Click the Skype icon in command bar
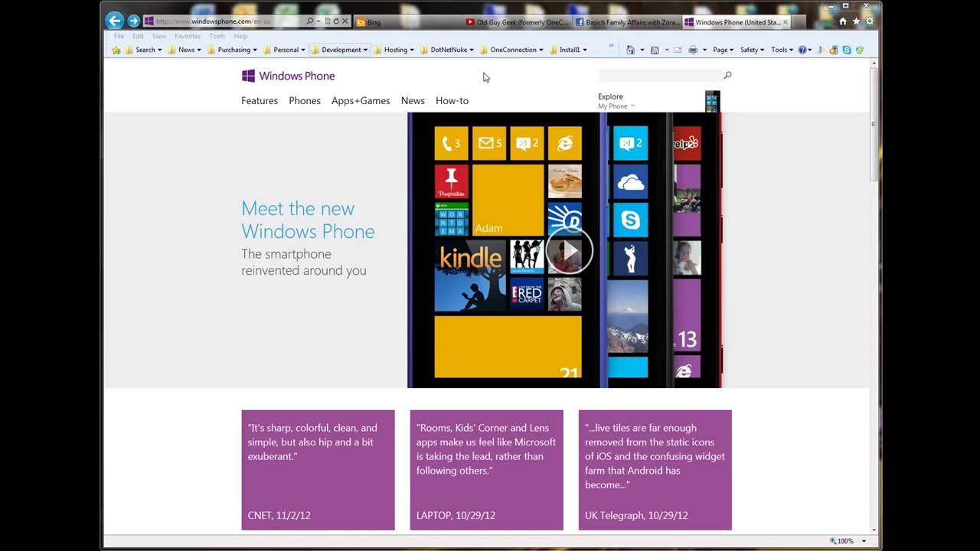Viewport: 980px width, 551px height. (847, 50)
